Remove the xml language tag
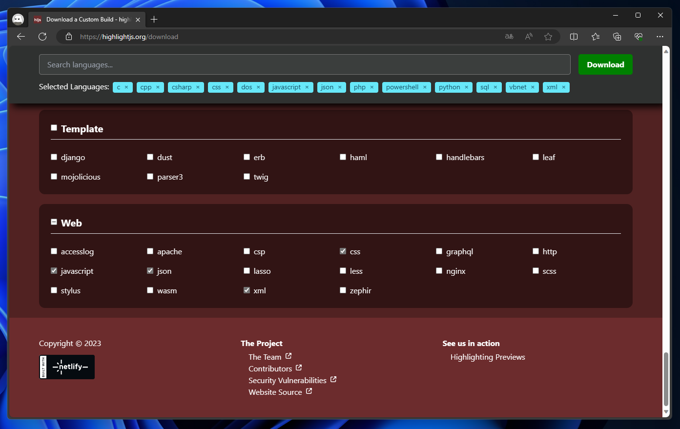The height and width of the screenshot is (429, 680). pyautogui.click(x=563, y=87)
